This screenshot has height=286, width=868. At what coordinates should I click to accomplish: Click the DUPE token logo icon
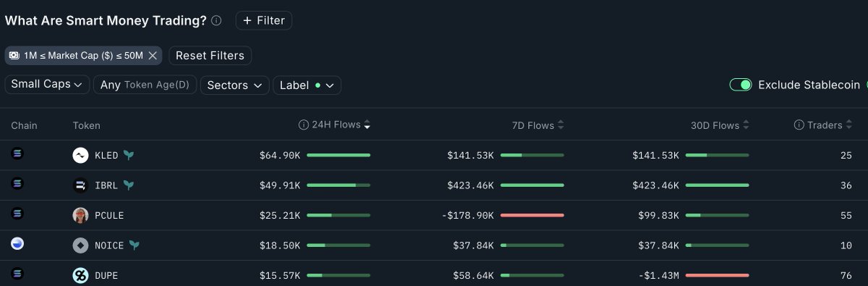pos(80,275)
